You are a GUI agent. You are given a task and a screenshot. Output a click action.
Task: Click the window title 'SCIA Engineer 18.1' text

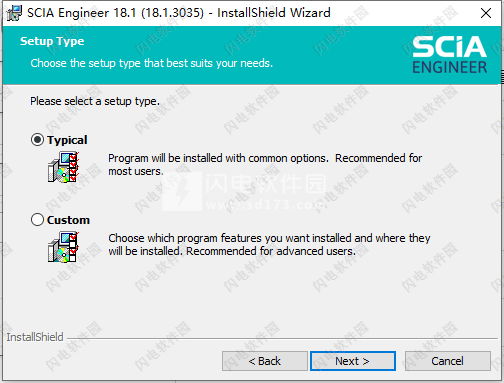179,13
